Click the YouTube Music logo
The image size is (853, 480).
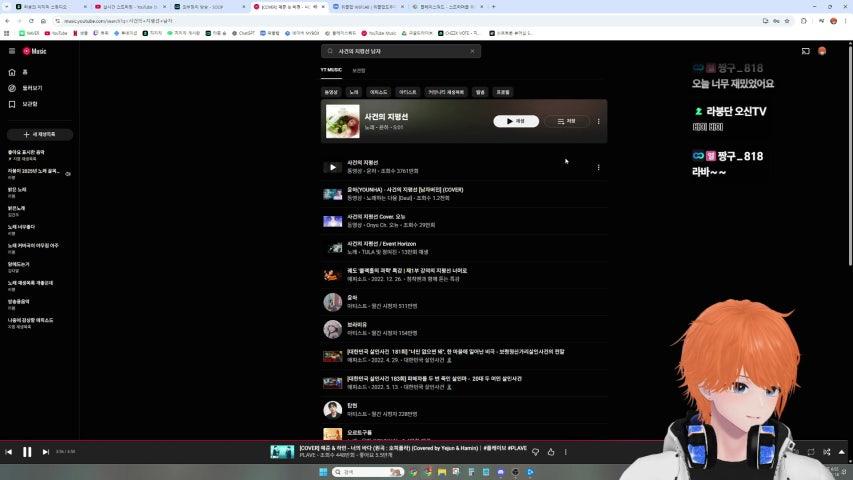tap(36, 51)
